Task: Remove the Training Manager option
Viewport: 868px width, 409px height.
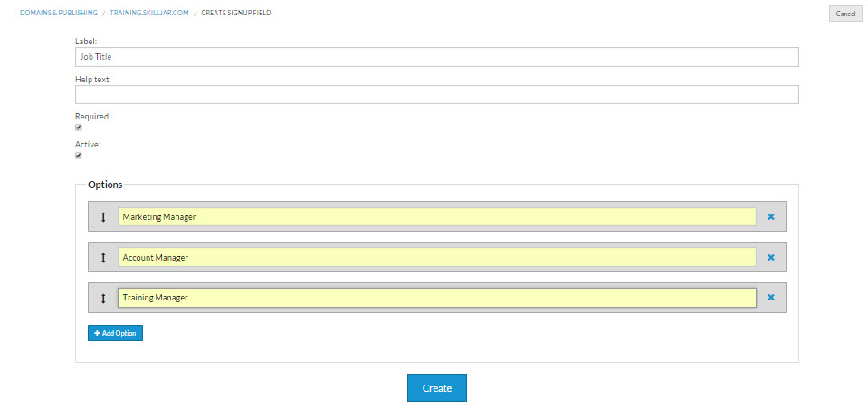Action: click(771, 298)
